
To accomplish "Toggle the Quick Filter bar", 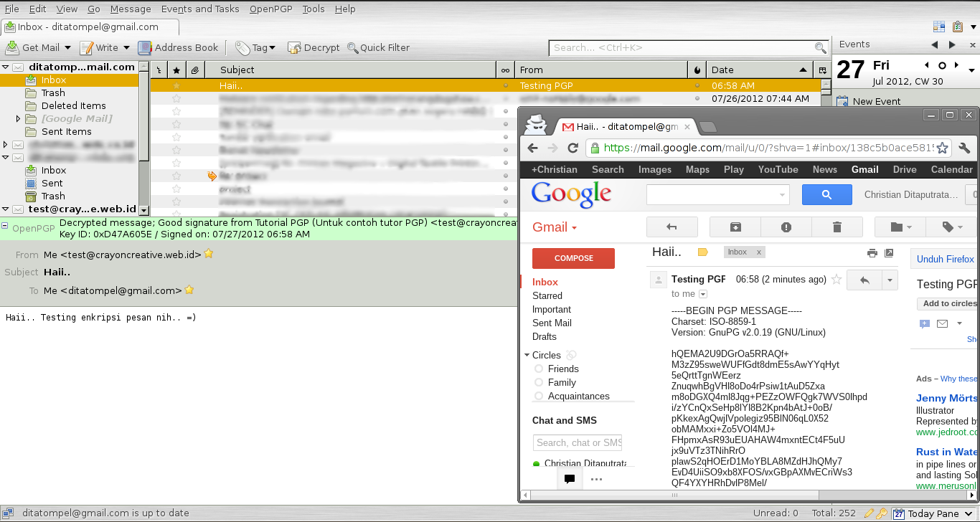I will click(378, 48).
